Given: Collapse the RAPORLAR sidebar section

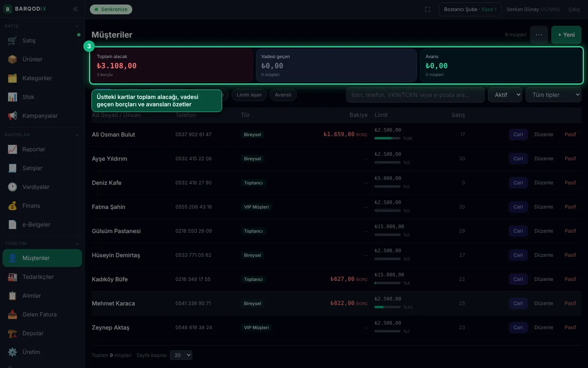Looking at the screenshot, I should click(x=77, y=135).
